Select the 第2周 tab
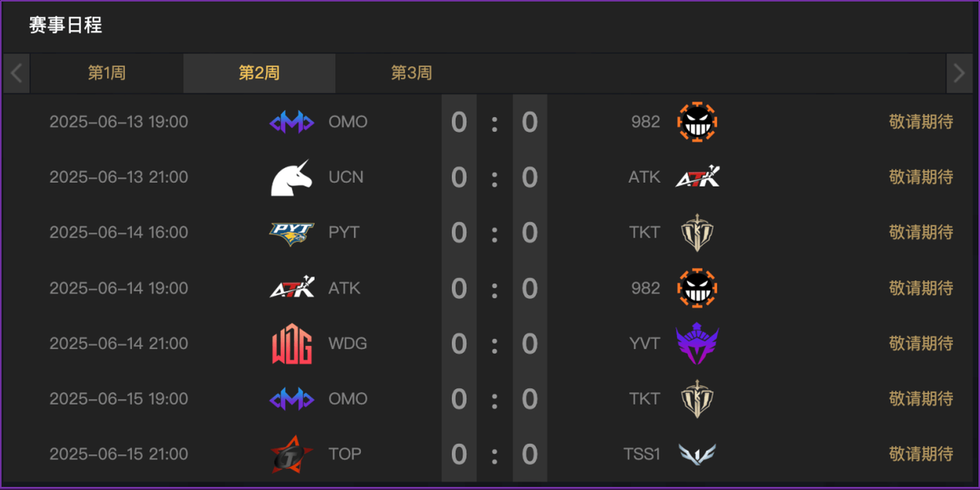The image size is (980, 490). (259, 73)
